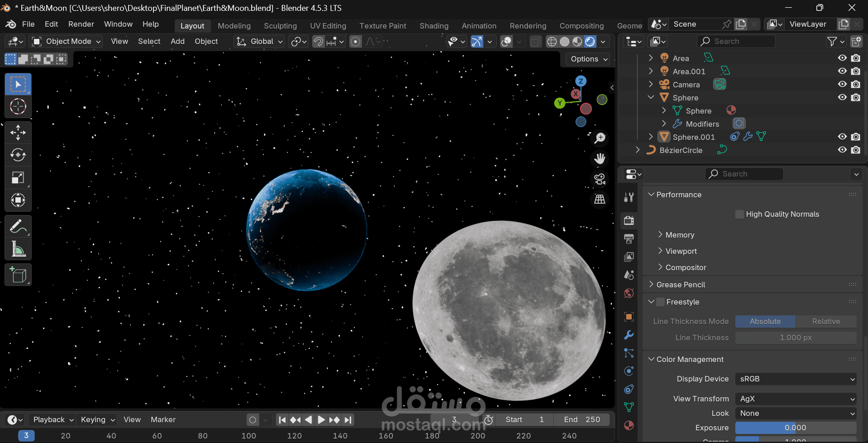Viewport: 868px width, 443px height.
Task: Activate the Transform tool
Action: pyautogui.click(x=18, y=200)
